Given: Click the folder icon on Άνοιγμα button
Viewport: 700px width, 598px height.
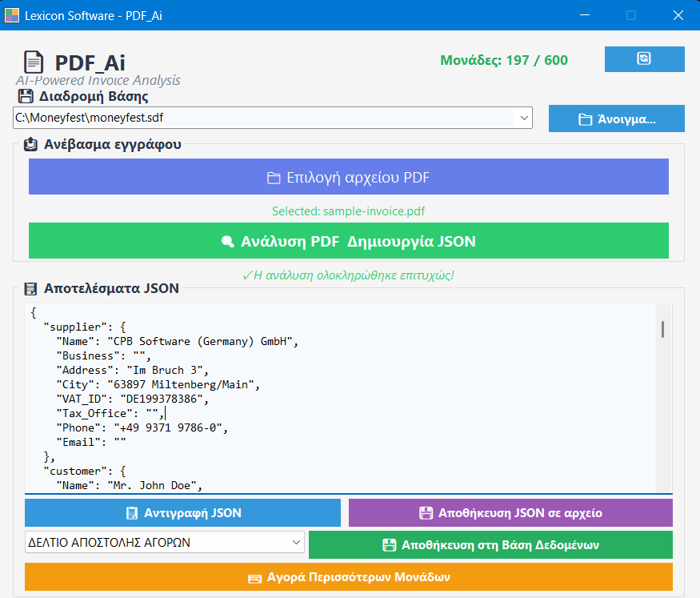Looking at the screenshot, I should pos(585,119).
